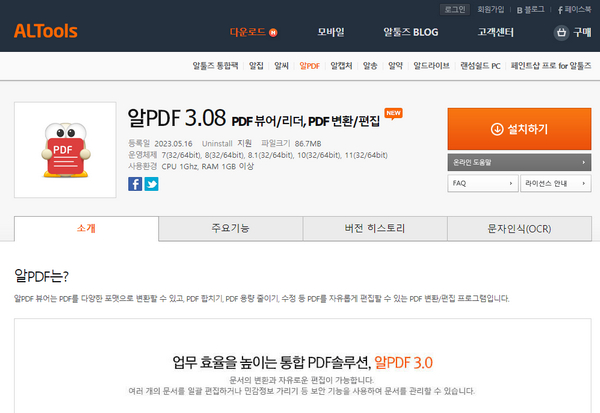
Task: Open the 회원가입 link
Action: pyautogui.click(x=491, y=10)
